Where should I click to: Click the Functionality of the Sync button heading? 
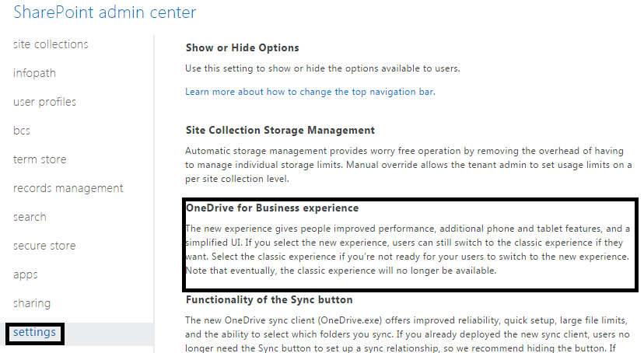268,300
